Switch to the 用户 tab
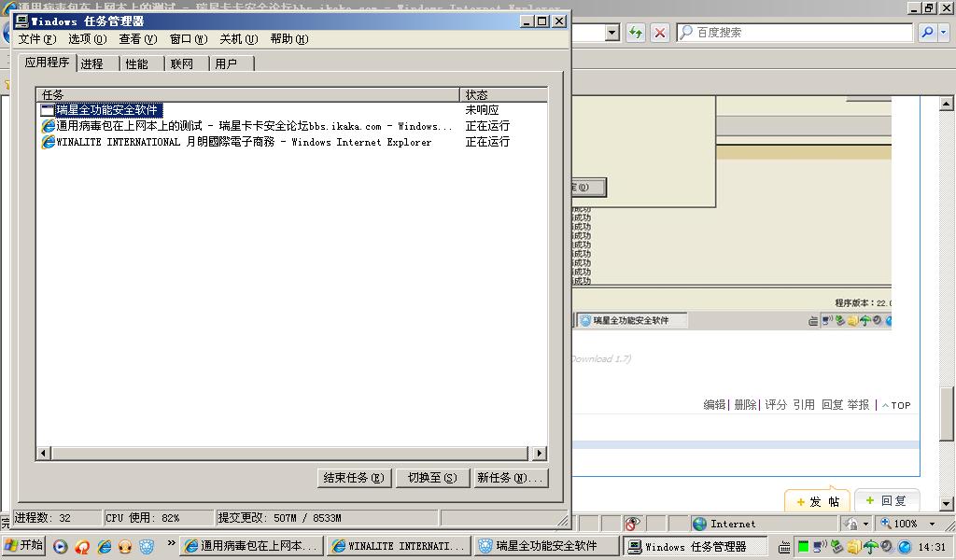 pos(232,63)
